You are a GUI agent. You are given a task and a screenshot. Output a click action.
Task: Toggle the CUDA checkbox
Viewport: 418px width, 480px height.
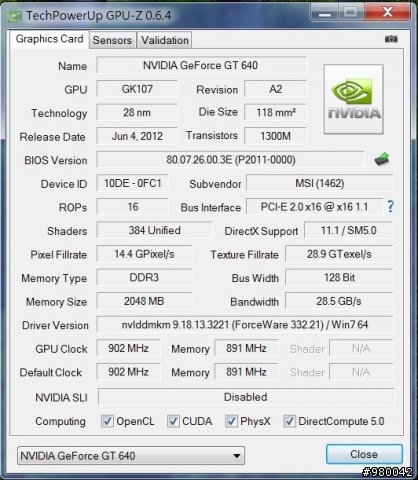[173, 421]
